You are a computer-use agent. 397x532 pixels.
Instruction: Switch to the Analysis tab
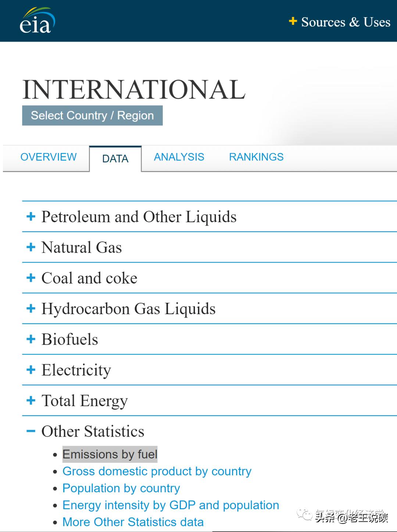(179, 157)
